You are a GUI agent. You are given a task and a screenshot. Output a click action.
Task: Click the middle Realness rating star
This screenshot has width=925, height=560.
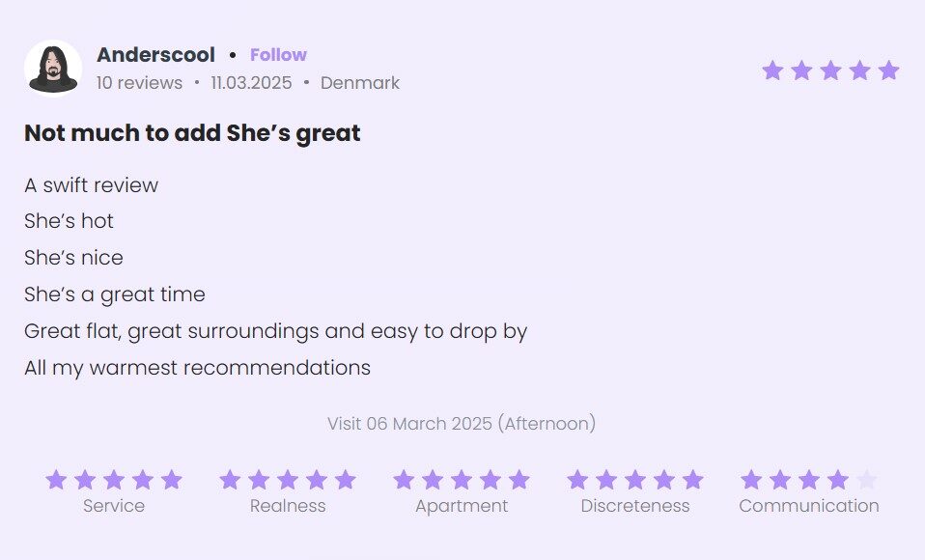[x=288, y=480]
